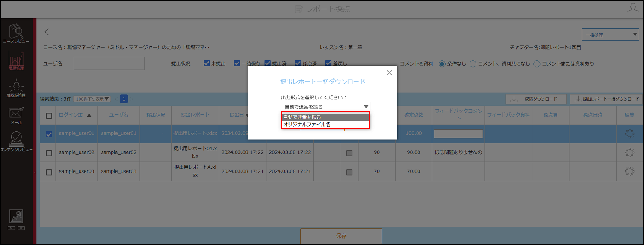Viewport: 644px width, 245px height.
Task: Select コメント、資料共になし radio button
Action: coord(473,64)
